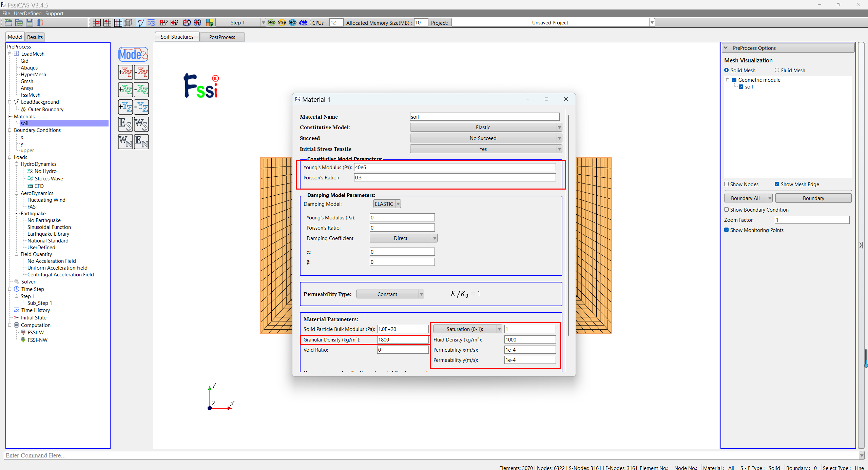Click the Zoom Factor input field
Screen dimensions: 868x470
[812, 220]
